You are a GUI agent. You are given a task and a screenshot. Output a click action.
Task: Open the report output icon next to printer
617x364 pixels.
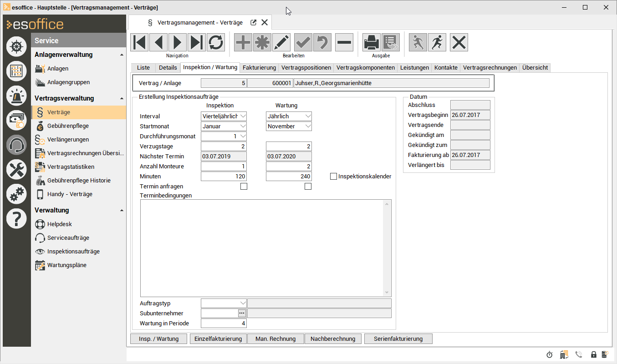click(x=391, y=42)
